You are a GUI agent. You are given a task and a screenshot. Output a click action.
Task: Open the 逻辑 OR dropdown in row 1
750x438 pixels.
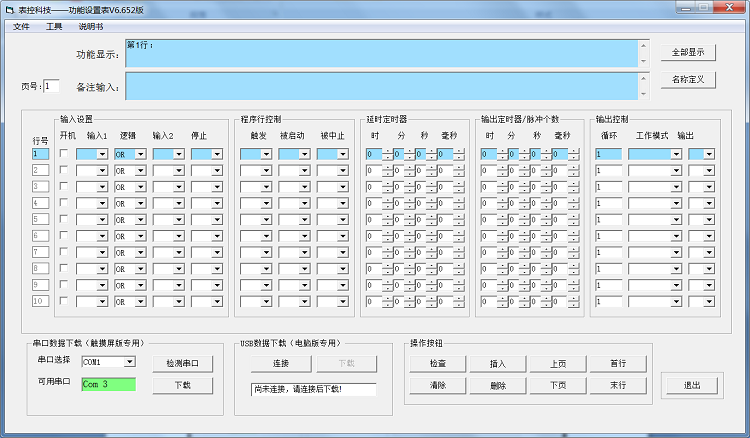130,154
